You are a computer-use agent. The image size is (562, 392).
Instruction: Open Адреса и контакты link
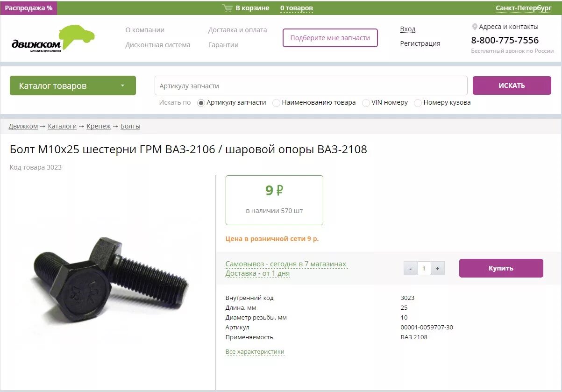tap(509, 27)
